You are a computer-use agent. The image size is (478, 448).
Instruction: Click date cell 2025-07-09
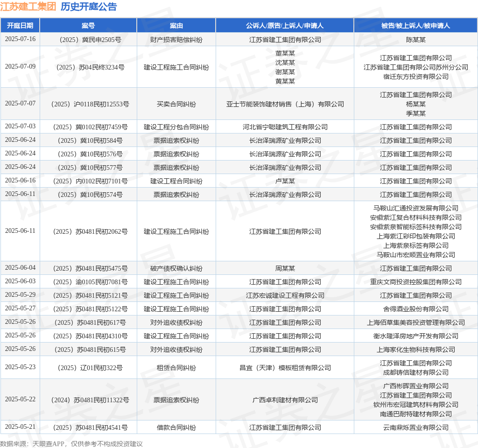point(20,66)
